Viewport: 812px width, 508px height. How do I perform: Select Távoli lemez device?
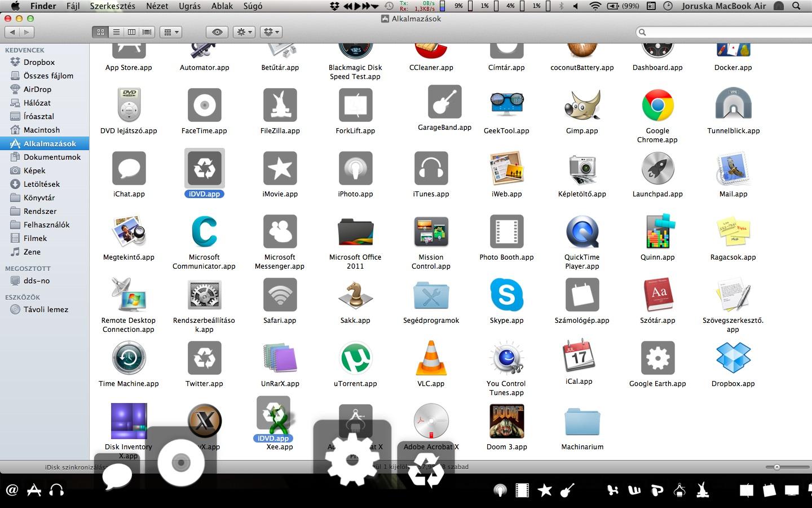coord(45,309)
